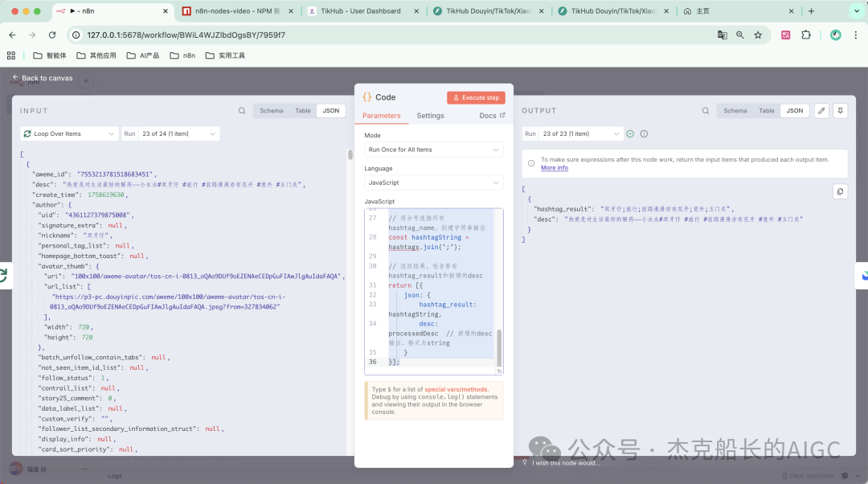
Task: Open the Settings tab
Action: click(430, 116)
